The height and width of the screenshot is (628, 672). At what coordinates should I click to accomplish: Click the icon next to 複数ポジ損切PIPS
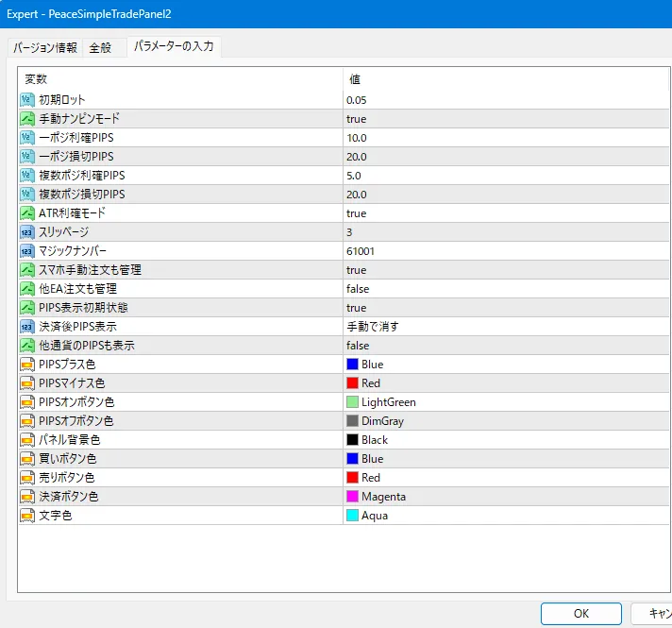(27, 195)
